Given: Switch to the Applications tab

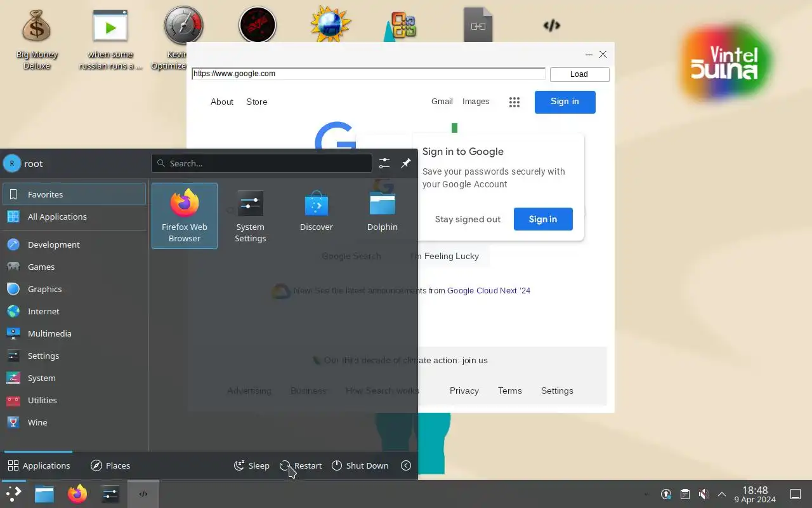Looking at the screenshot, I should point(39,465).
